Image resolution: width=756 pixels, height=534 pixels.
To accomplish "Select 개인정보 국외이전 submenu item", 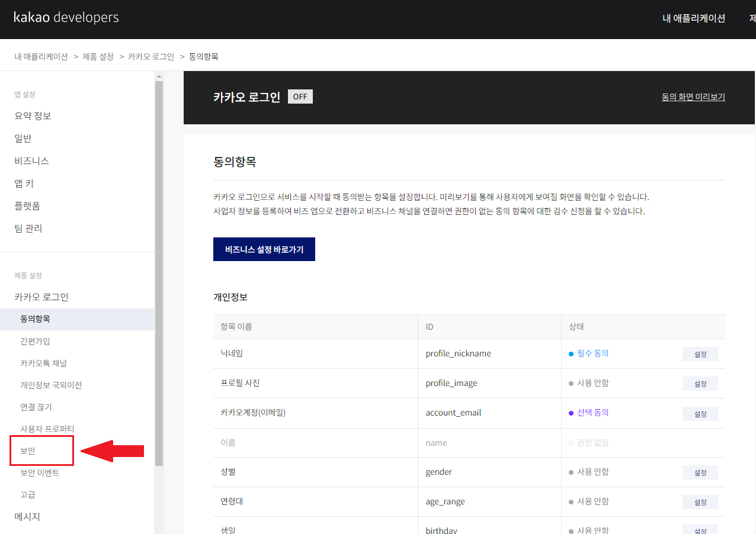I will [x=51, y=385].
